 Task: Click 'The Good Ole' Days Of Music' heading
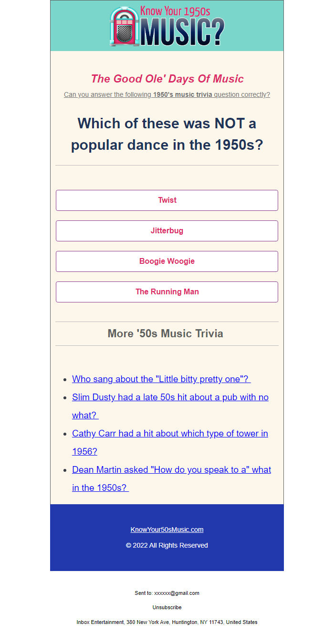[167, 79]
